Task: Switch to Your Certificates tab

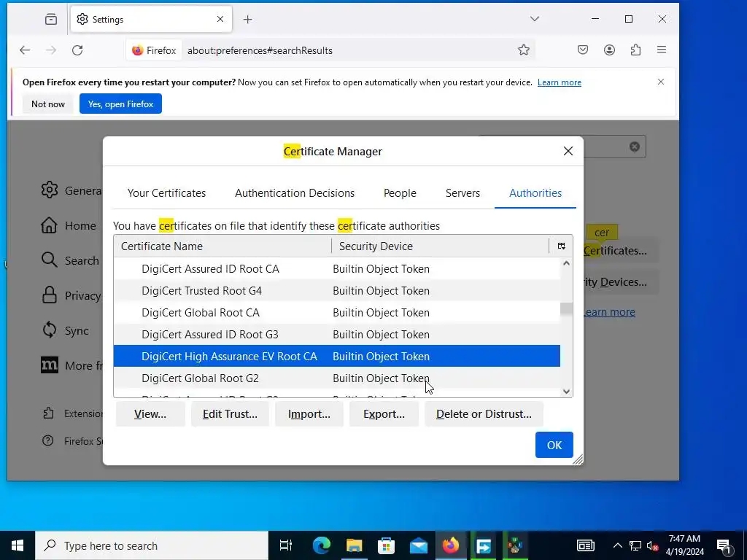Action: point(167,192)
